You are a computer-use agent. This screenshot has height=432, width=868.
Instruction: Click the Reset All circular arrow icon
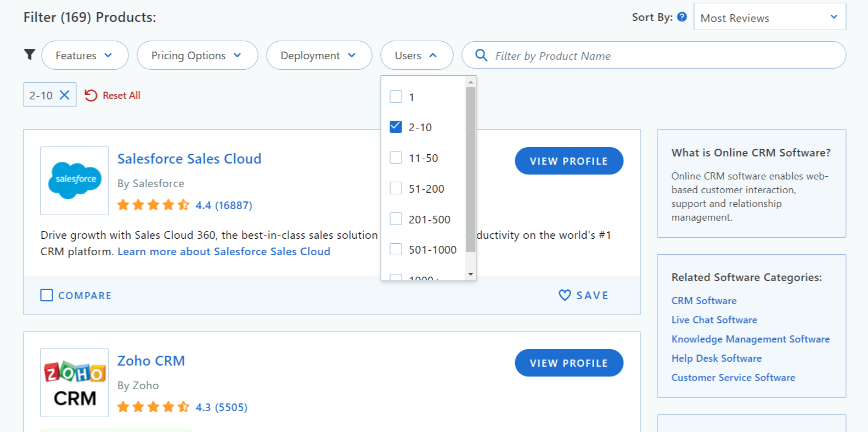(91, 96)
